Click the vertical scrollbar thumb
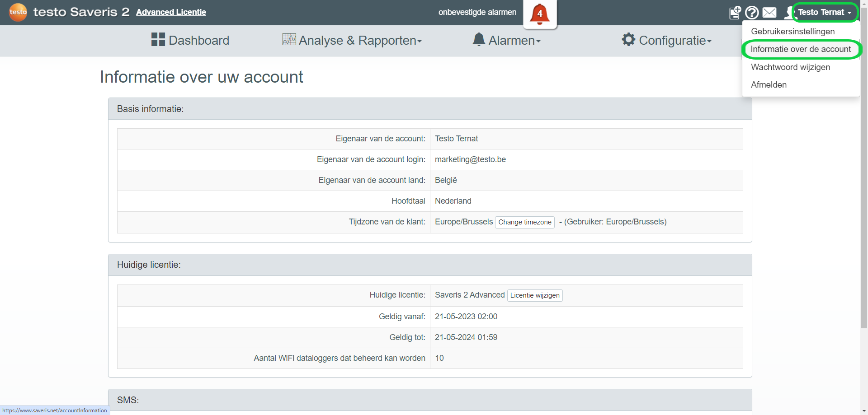 (864, 167)
